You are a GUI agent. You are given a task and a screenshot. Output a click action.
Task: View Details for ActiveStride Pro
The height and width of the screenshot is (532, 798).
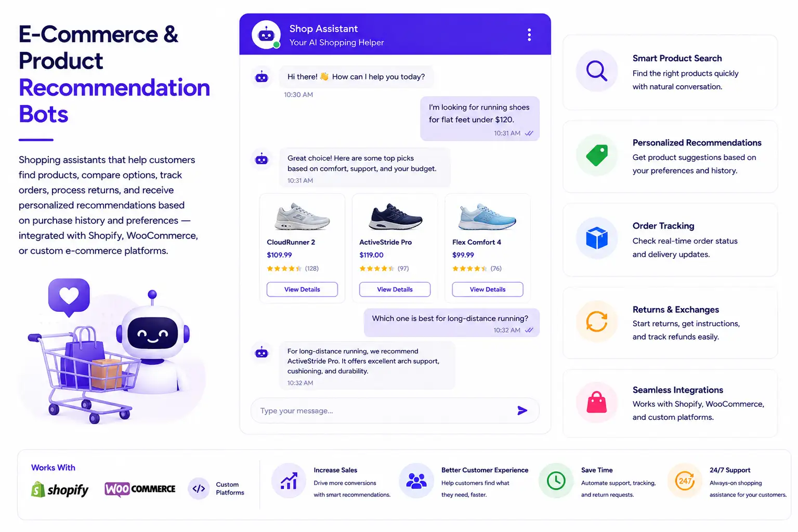click(x=395, y=289)
